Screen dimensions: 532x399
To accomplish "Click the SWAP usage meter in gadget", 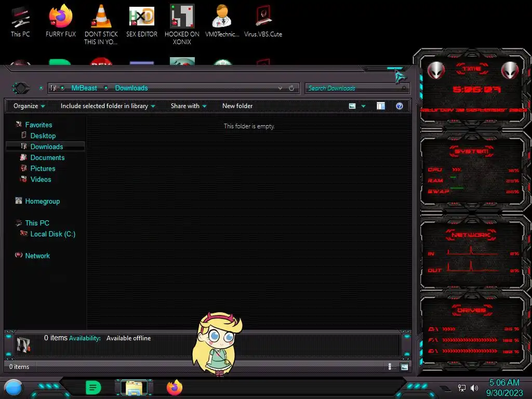I will pyautogui.click(x=473, y=191).
